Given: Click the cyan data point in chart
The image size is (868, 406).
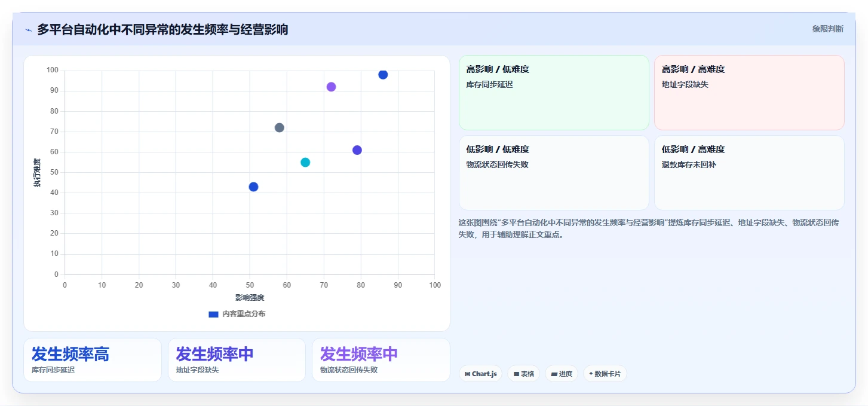Looking at the screenshot, I should pyautogui.click(x=305, y=162).
